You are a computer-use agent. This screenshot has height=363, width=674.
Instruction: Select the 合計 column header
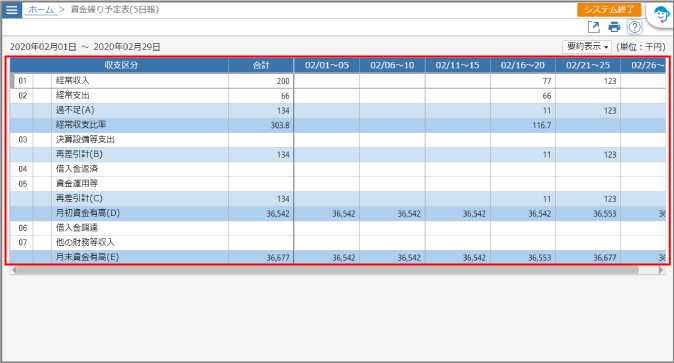coord(261,65)
